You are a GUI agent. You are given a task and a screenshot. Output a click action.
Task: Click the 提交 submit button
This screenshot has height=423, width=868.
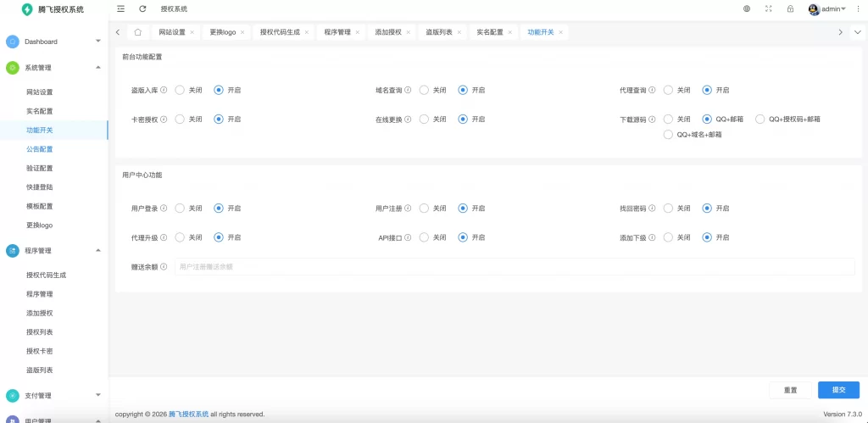[838, 390]
